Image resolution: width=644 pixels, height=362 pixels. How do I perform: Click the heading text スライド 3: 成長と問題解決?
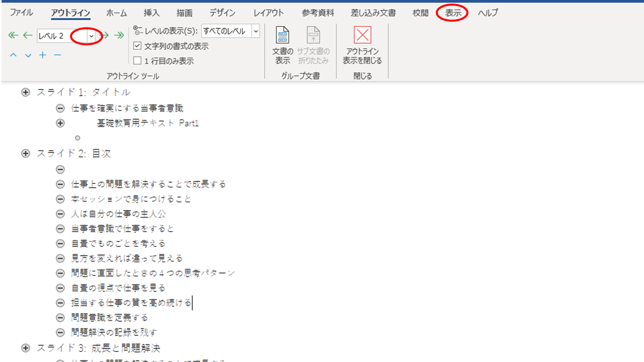coord(99,348)
